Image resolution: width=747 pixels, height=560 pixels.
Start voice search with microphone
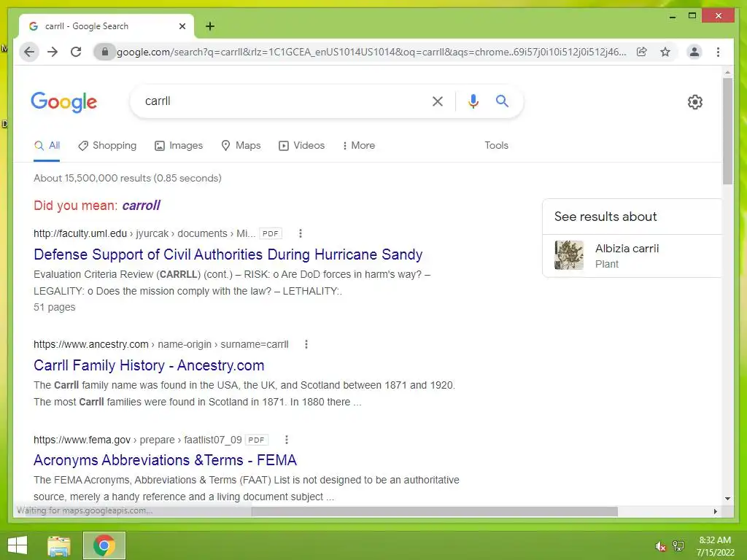[x=473, y=101]
